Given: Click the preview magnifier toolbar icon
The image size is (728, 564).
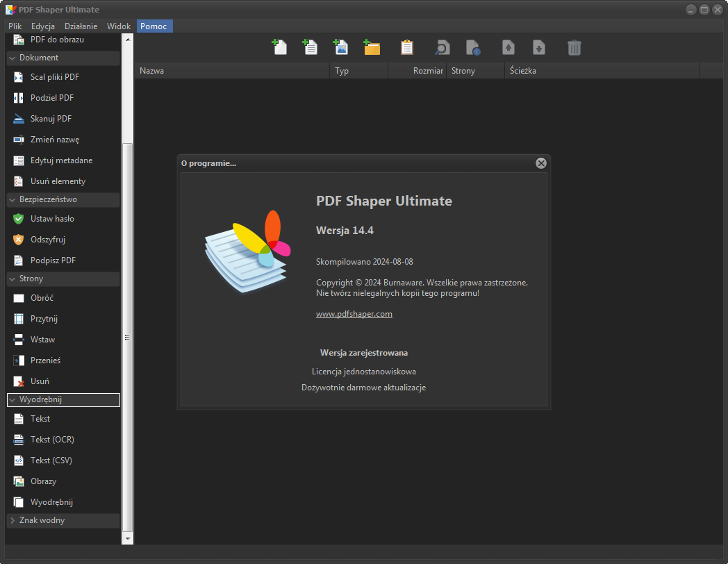Looking at the screenshot, I should (442, 47).
